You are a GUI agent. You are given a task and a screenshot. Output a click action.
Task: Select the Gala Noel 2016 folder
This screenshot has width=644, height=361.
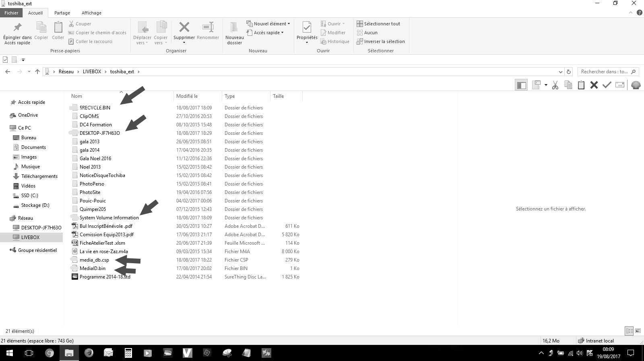click(95, 159)
